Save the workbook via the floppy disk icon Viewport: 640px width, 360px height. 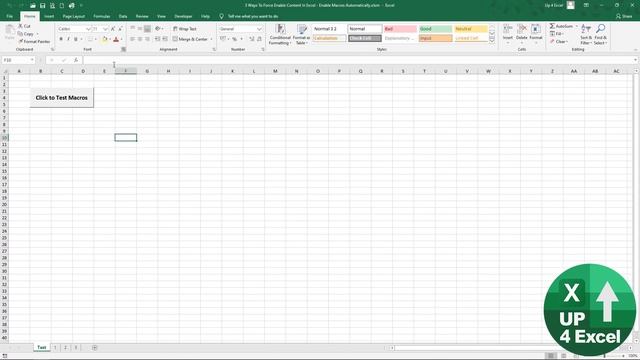point(42,6)
